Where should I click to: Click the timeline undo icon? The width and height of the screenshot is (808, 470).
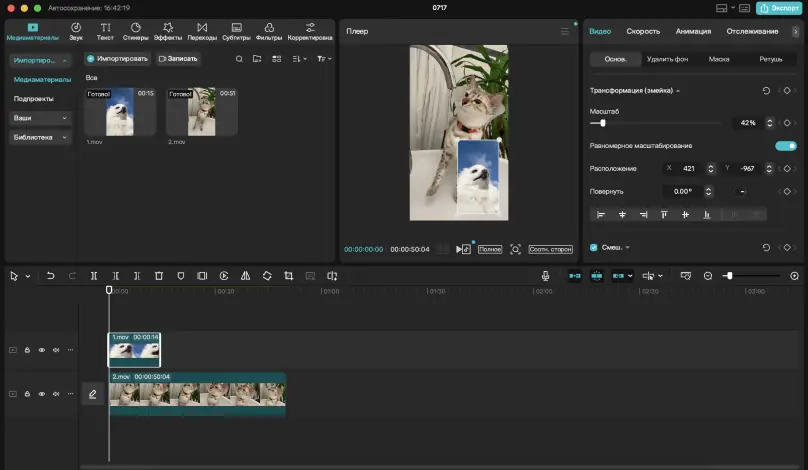[x=50, y=276]
